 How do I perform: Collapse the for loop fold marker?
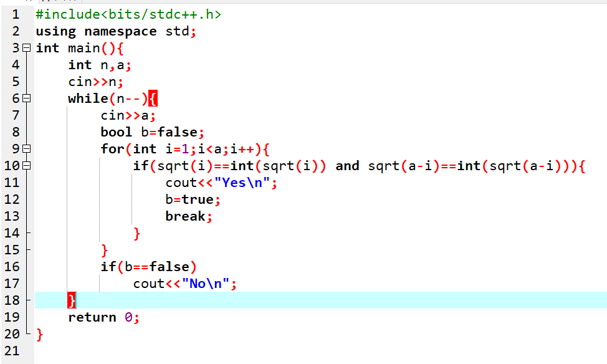click(x=26, y=149)
